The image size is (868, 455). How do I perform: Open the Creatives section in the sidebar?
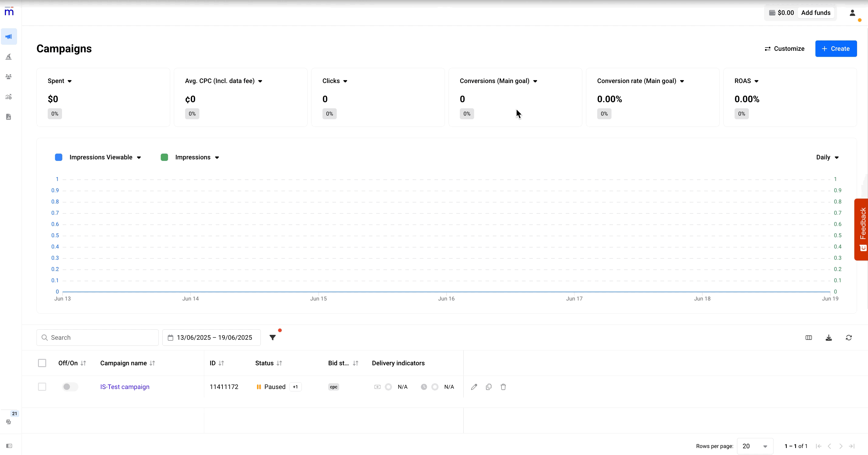coord(9,57)
